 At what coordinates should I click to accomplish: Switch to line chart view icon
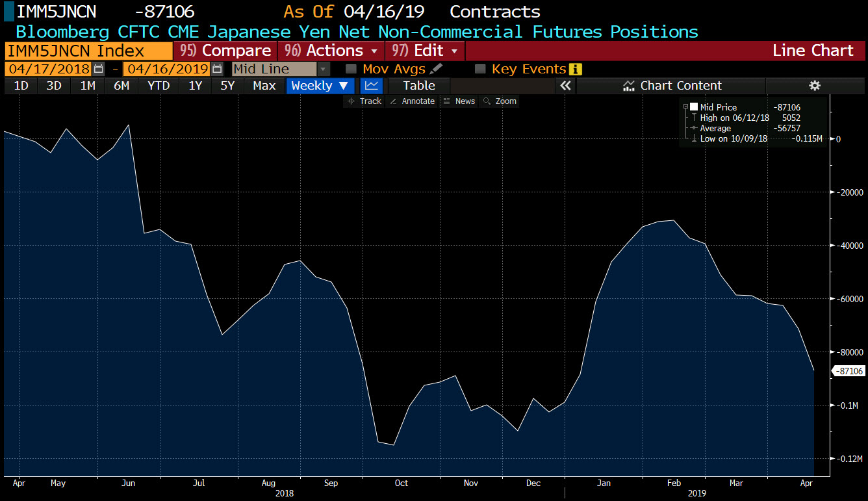[371, 86]
